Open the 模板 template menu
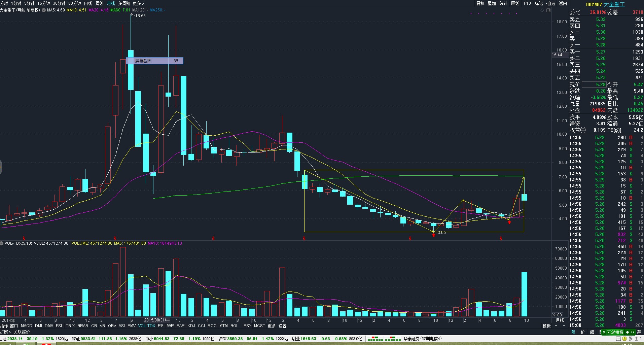 click(x=547, y=326)
